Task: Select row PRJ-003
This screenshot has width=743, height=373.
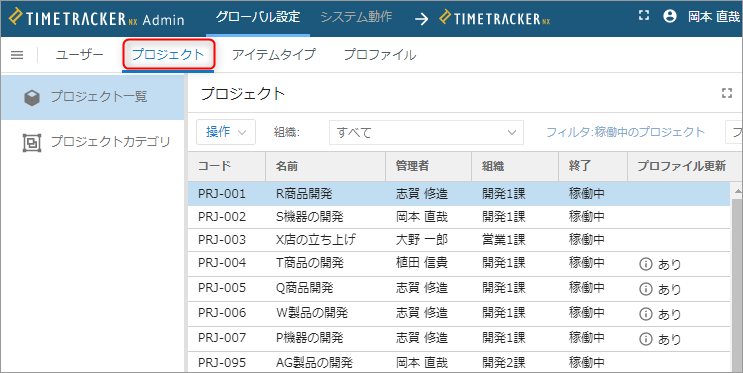Action: click(x=459, y=240)
